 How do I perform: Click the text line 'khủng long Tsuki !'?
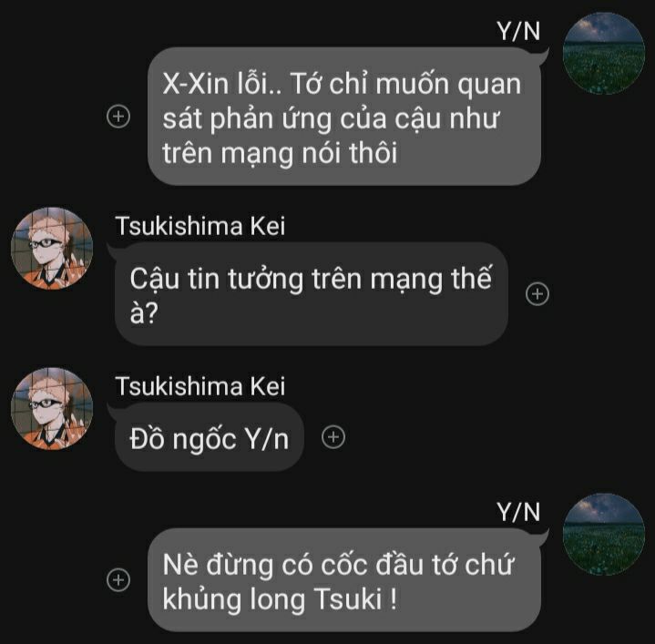point(280,598)
